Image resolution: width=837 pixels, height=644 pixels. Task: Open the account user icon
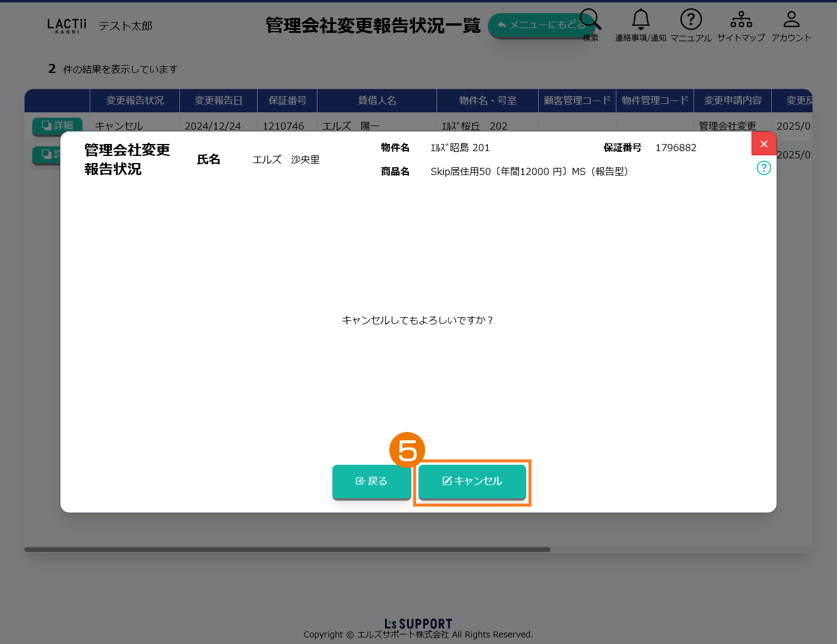pyautogui.click(x=791, y=20)
